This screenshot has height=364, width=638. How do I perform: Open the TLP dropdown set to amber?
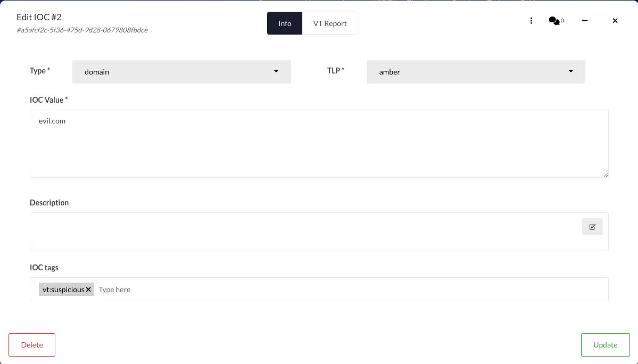click(x=476, y=72)
